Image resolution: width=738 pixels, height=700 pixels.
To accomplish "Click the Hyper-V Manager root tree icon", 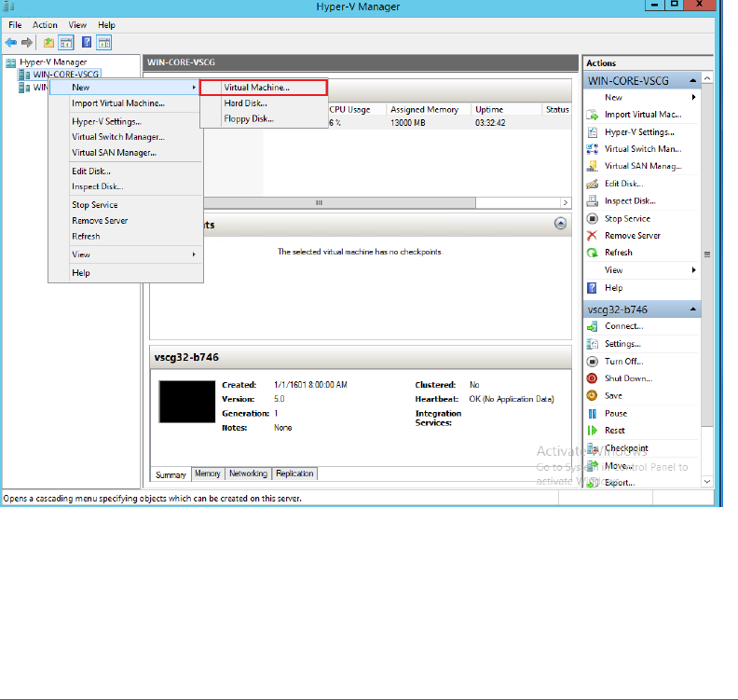I will 10,62.
